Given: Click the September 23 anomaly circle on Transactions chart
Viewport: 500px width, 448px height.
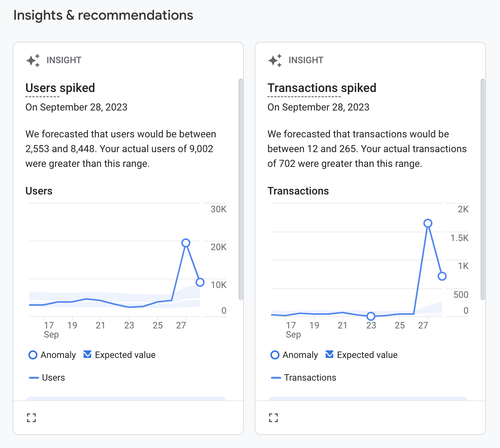Looking at the screenshot, I should tap(371, 316).
